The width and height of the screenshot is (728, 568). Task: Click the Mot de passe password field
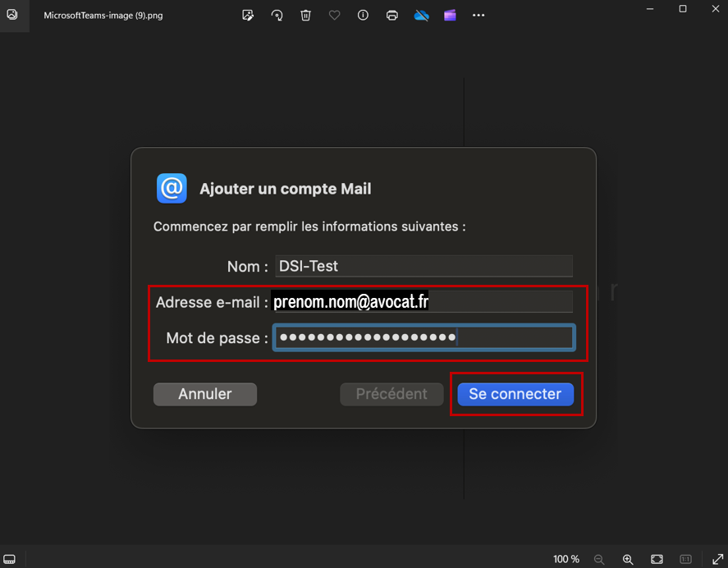tap(424, 337)
